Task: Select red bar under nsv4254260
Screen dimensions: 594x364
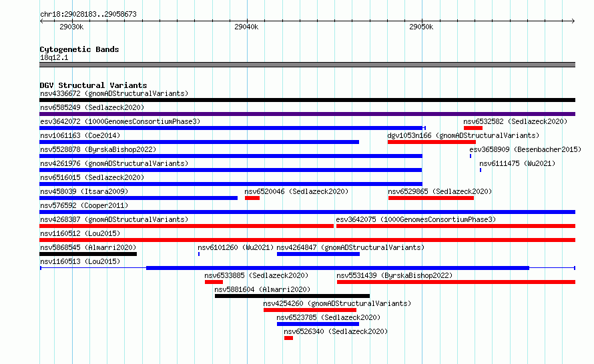Action: click(310, 310)
